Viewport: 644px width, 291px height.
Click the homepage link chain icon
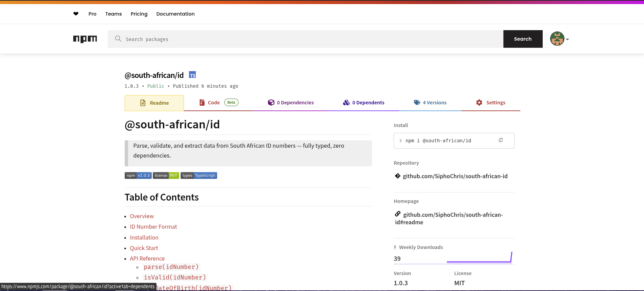click(x=398, y=214)
